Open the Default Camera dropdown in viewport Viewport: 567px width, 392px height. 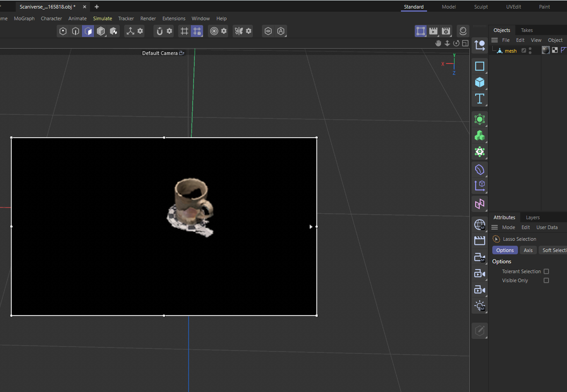181,53
